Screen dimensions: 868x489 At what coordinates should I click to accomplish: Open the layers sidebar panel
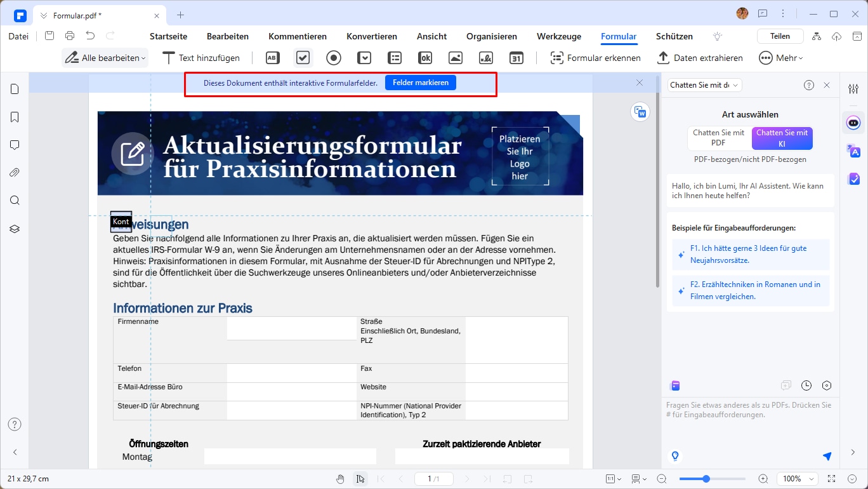(x=15, y=229)
